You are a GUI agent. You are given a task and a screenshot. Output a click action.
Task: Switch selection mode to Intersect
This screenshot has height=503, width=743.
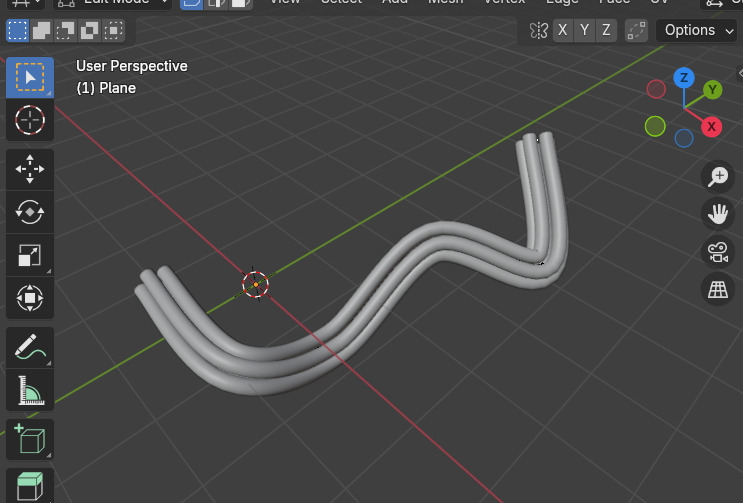(113, 30)
